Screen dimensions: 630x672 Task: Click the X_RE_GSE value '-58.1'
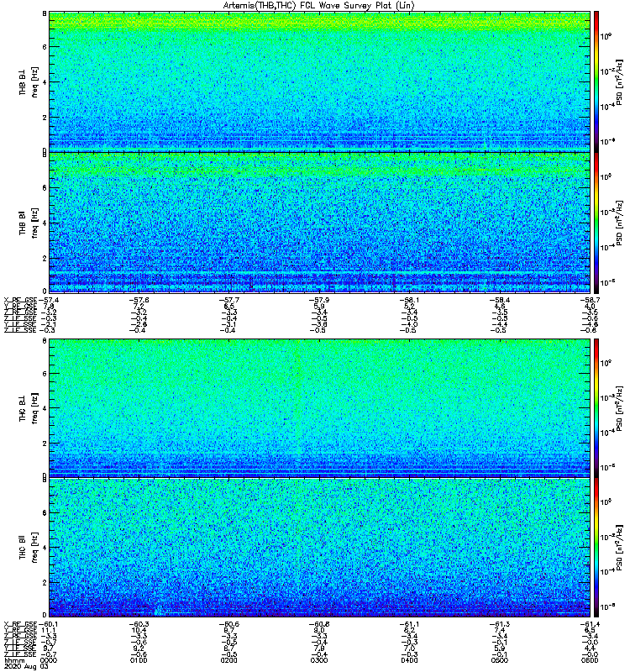tap(409, 300)
